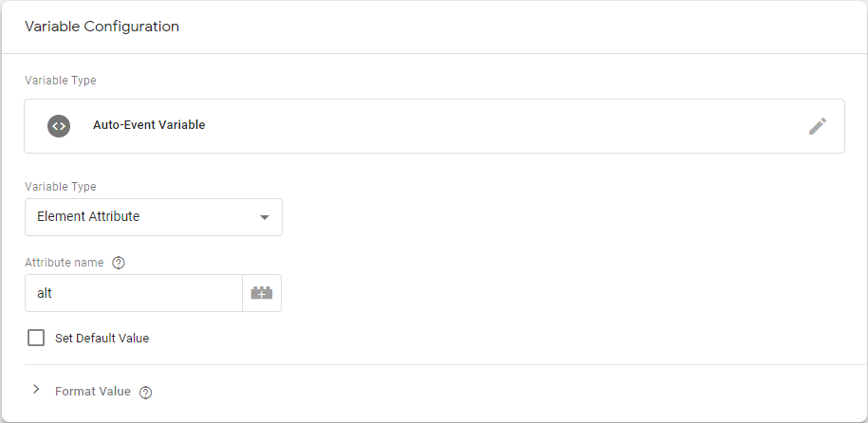Screen dimensions: 868x423
Task: Click the 'Auto-Event Variable' text
Action: coord(149,125)
